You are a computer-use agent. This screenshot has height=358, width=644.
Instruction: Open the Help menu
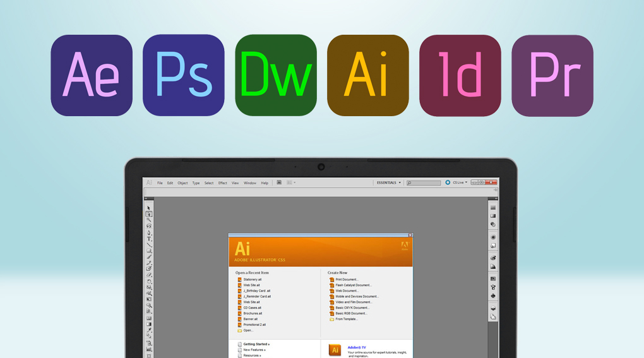tap(265, 183)
